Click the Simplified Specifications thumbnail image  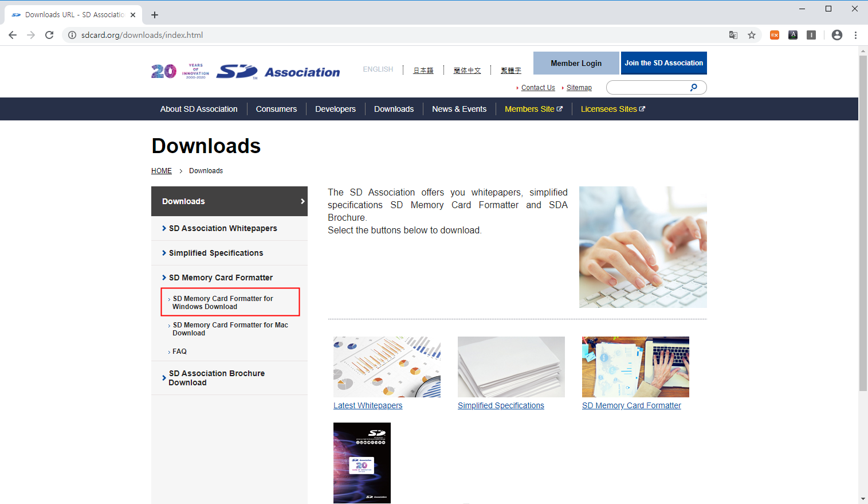[511, 367]
